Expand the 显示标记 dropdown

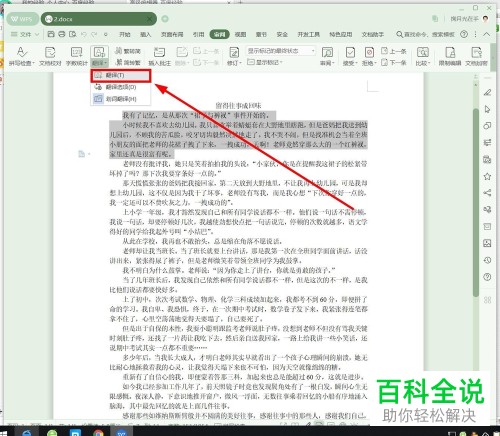265,62
